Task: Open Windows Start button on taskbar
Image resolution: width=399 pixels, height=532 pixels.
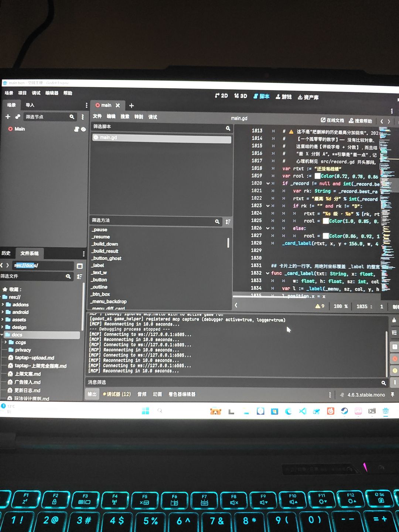Action: coord(146,411)
